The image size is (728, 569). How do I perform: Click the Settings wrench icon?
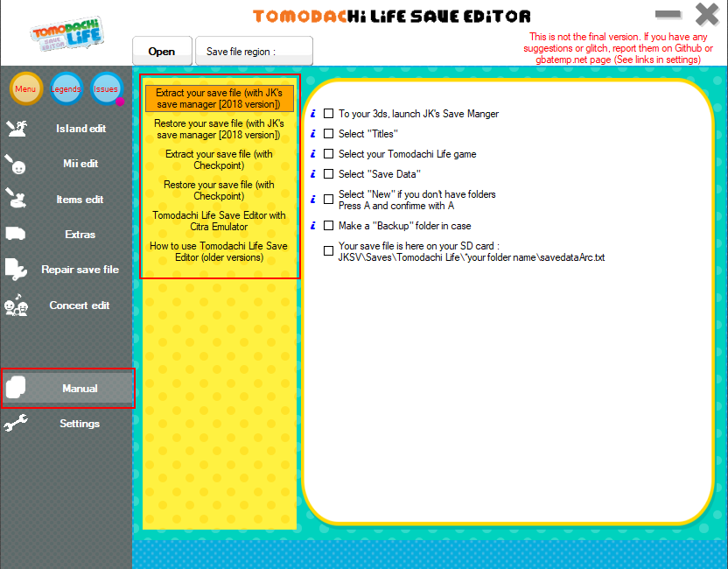(x=16, y=423)
